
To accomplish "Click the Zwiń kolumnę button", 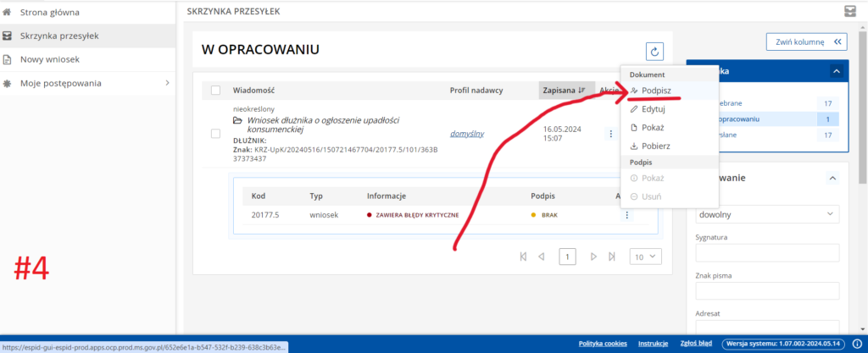I will click(806, 41).
